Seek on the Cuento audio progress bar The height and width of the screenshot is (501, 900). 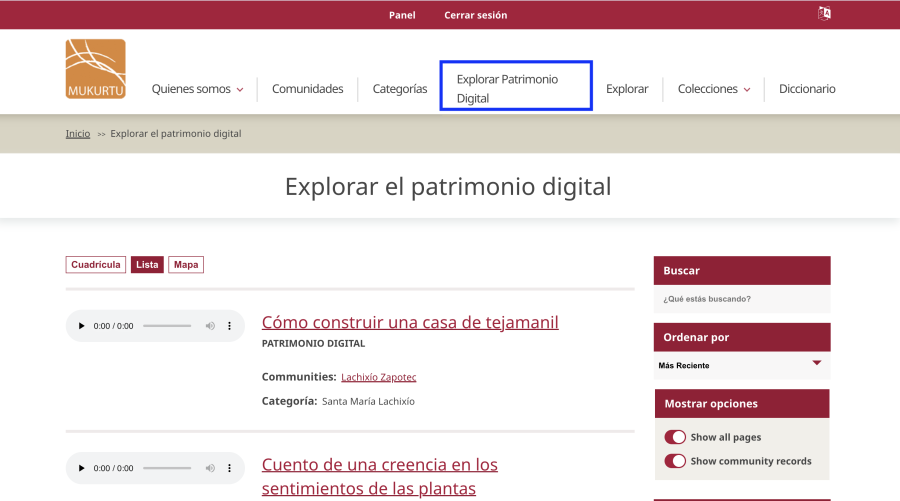click(167, 468)
